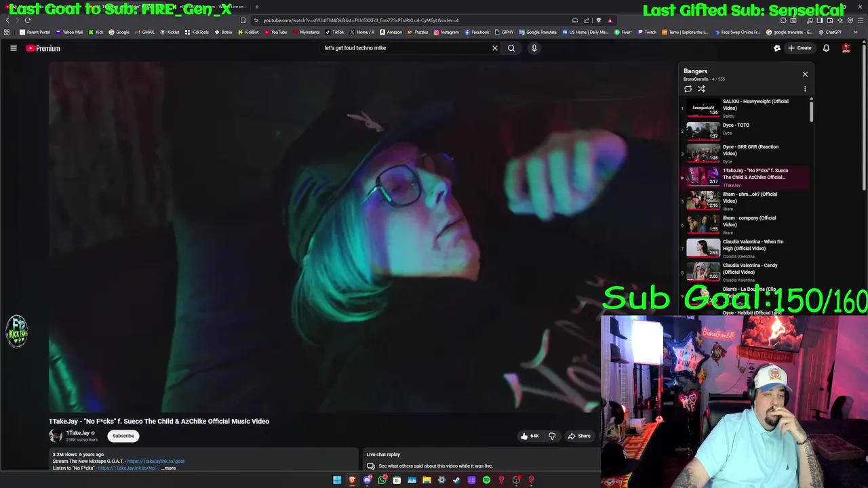Open Spotify from taskbar
868x488 pixels.
[x=486, y=481]
